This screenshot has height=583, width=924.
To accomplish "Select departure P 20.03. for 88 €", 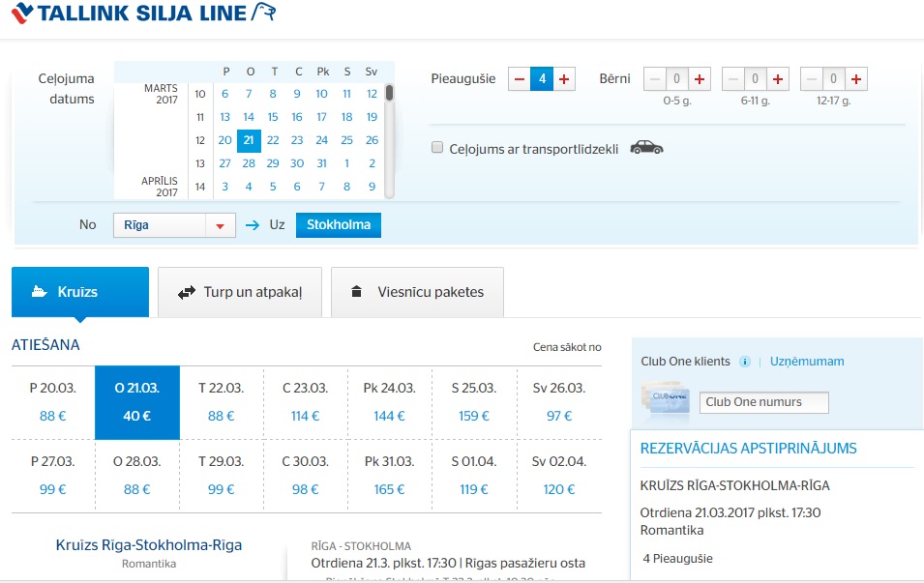I will (x=53, y=403).
